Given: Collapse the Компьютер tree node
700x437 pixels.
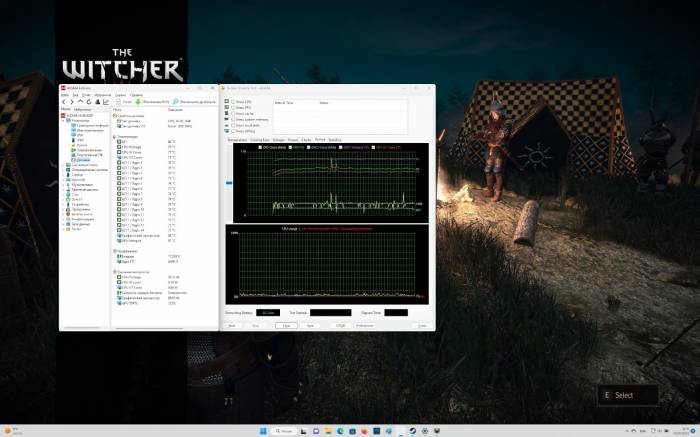Looking at the screenshot, I should coord(63,121).
